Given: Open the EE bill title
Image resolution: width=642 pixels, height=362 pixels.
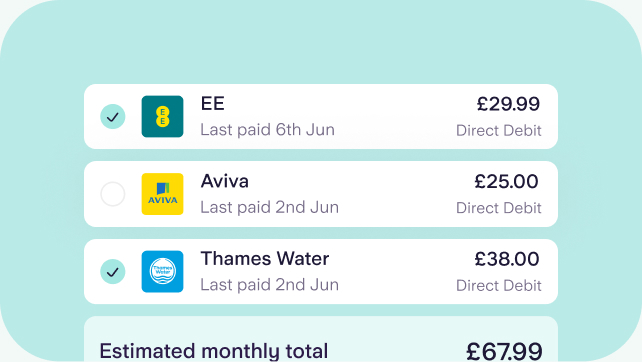Looking at the screenshot, I should [x=212, y=104].
